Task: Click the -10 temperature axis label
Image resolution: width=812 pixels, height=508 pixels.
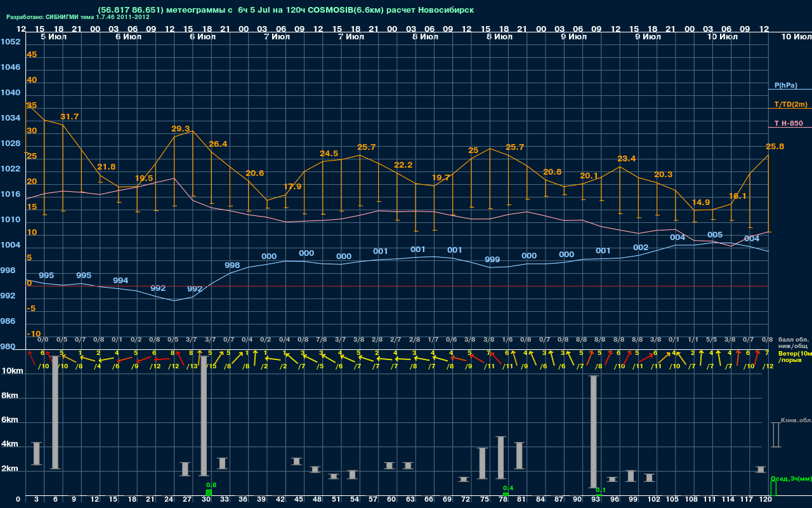Action: click(34, 334)
